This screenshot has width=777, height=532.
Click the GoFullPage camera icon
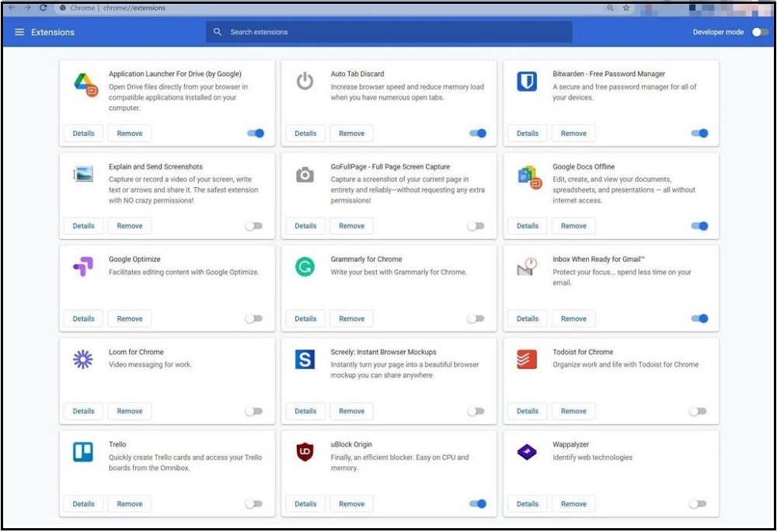(x=305, y=175)
